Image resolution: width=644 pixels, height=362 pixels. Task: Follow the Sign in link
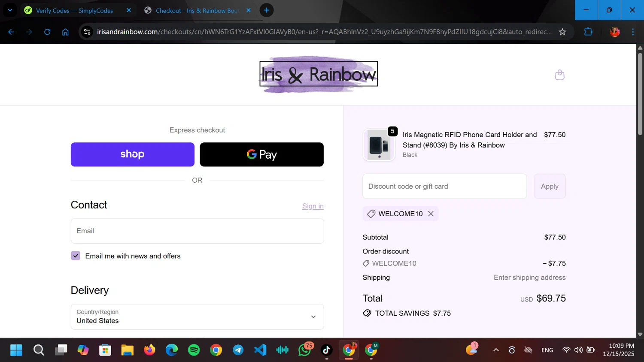click(x=313, y=206)
